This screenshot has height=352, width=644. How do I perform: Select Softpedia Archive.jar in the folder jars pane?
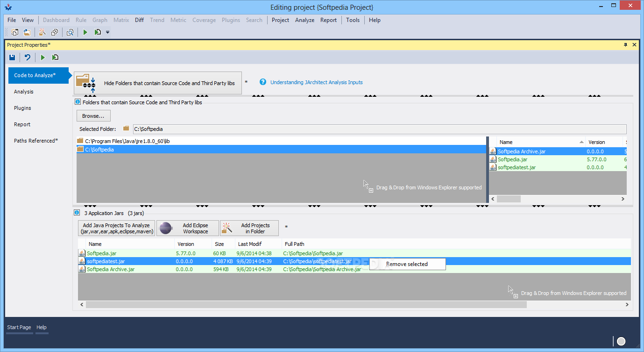pyautogui.click(x=558, y=151)
